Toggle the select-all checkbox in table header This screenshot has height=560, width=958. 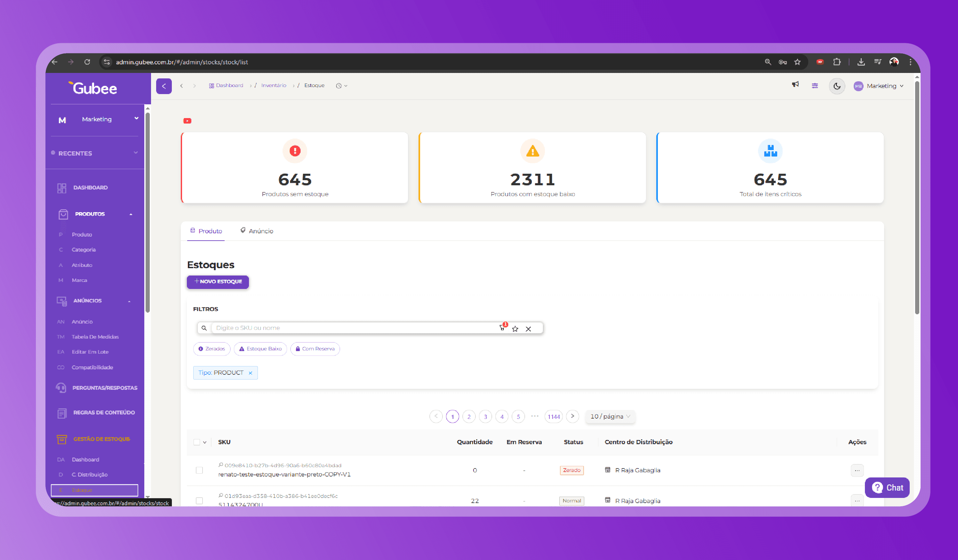coord(196,442)
